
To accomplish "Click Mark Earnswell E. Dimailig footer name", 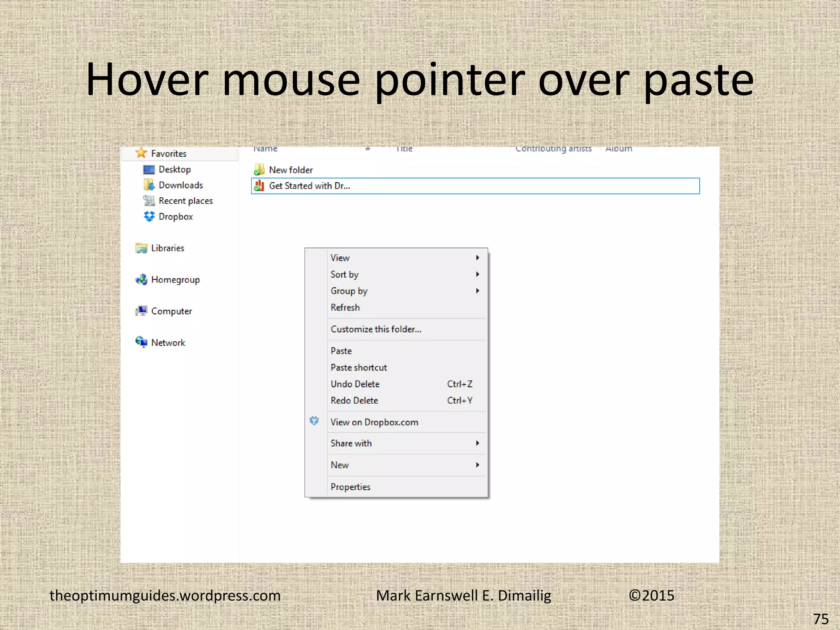I will 463,596.
